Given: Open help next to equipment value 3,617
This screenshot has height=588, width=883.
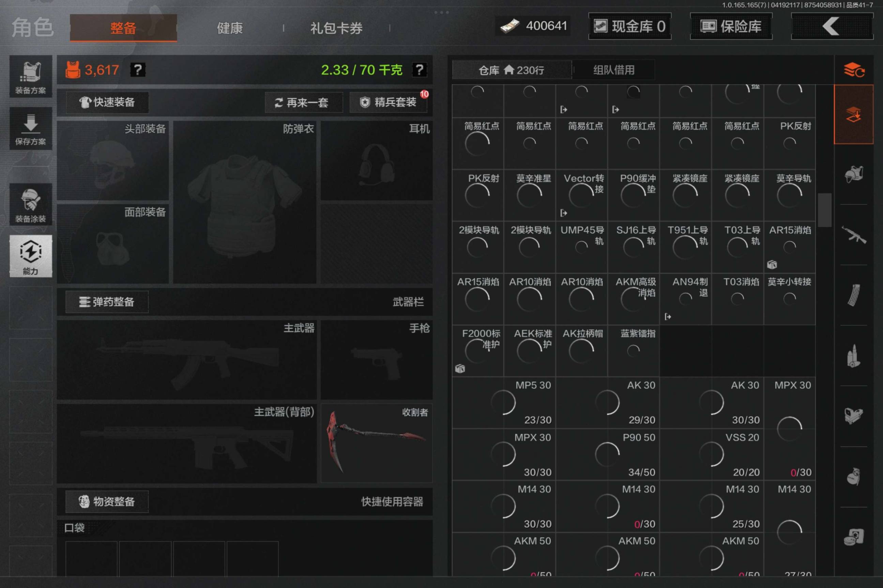Looking at the screenshot, I should tap(138, 70).
